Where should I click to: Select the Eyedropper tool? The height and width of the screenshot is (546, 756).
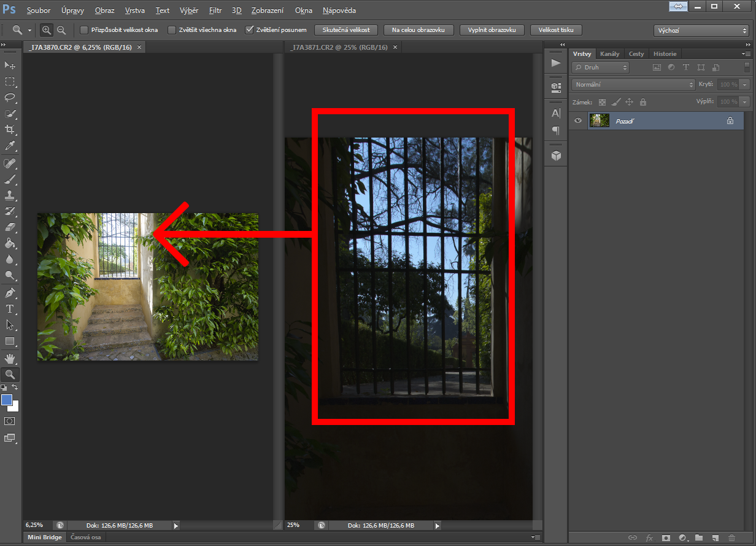pos(10,146)
